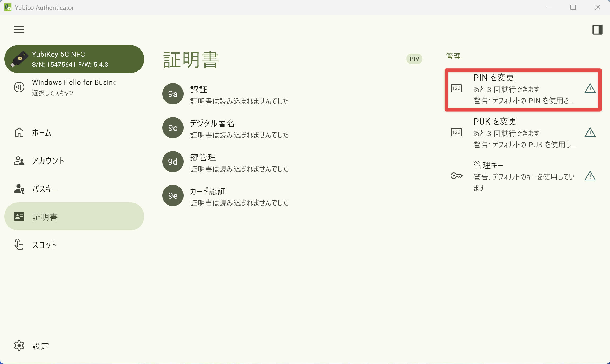610x364 pixels.
Task: Click '選択してスキャン' text under Windows Hello
Action: coord(53,93)
